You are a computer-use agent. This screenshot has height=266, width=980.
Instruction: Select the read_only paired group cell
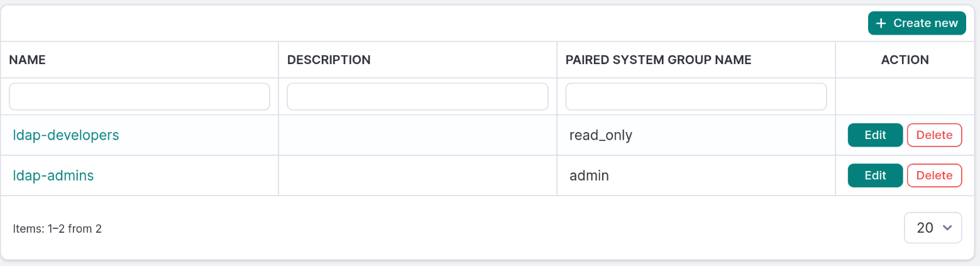pos(600,135)
